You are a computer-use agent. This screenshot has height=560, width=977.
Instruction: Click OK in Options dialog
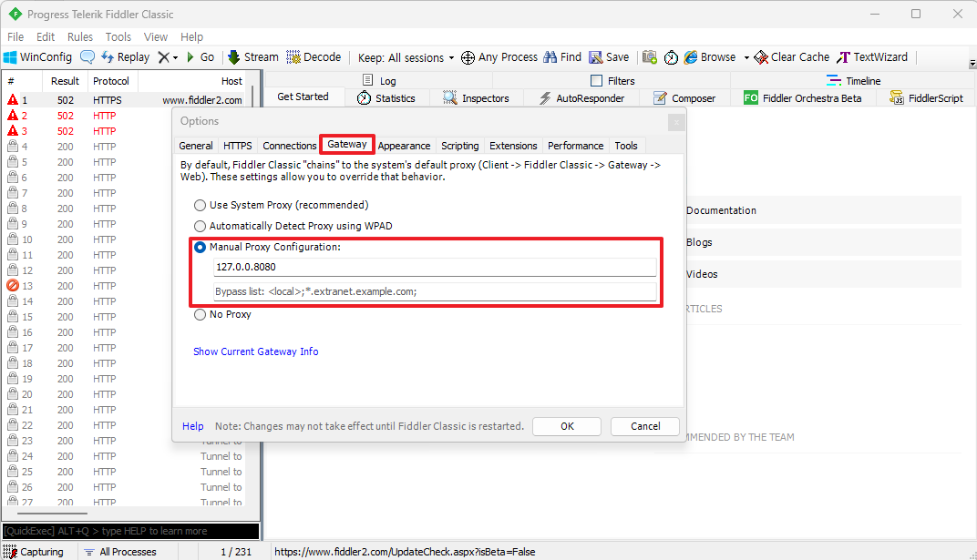[x=567, y=426]
